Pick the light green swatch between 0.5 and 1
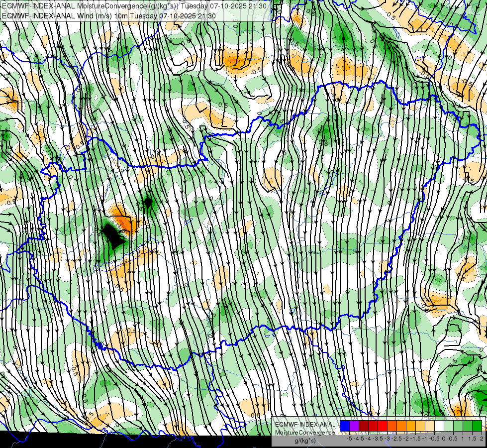Viewport: 487px width, 448px height. click(458, 426)
